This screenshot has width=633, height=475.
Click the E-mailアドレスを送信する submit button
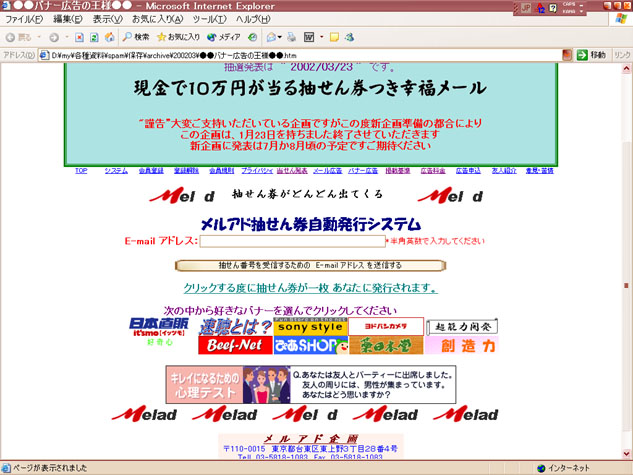pyautogui.click(x=310, y=265)
